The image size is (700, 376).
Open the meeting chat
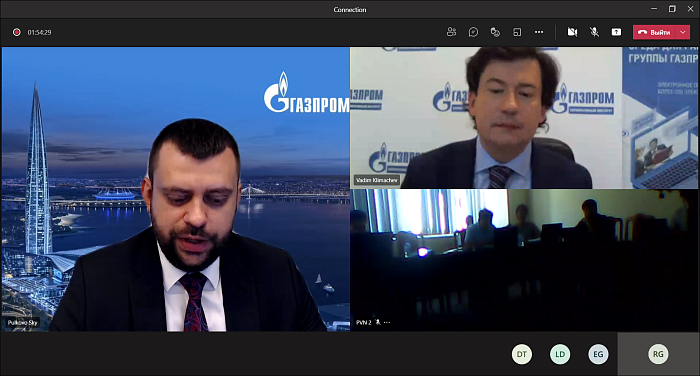click(473, 32)
